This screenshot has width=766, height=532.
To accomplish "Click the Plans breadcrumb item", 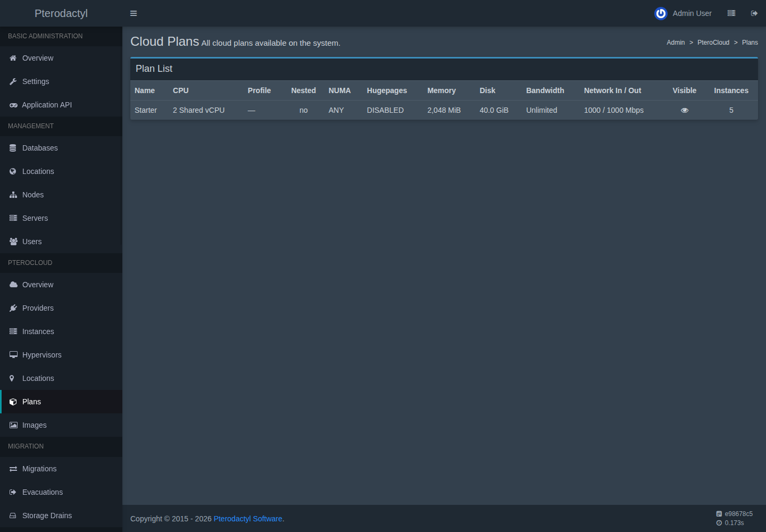I will [x=750, y=43].
